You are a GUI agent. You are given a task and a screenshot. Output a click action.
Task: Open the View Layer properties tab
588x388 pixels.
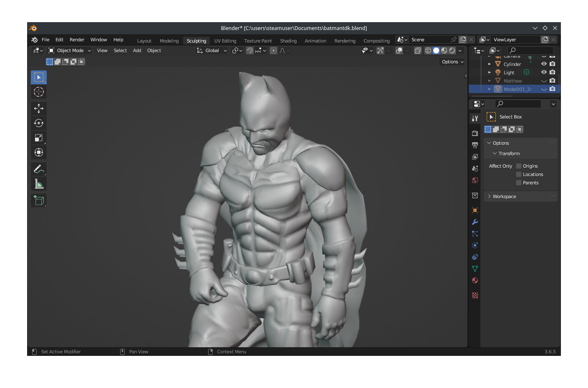[475, 157]
